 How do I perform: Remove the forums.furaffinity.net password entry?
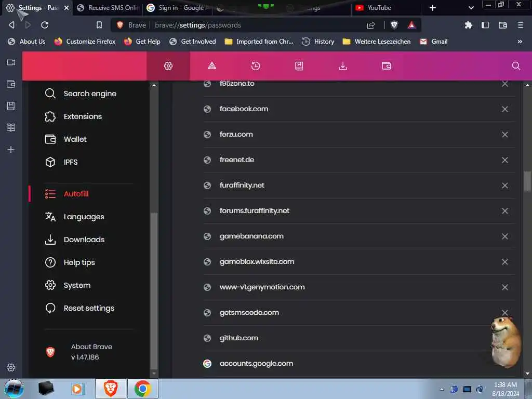coord(505,211)
